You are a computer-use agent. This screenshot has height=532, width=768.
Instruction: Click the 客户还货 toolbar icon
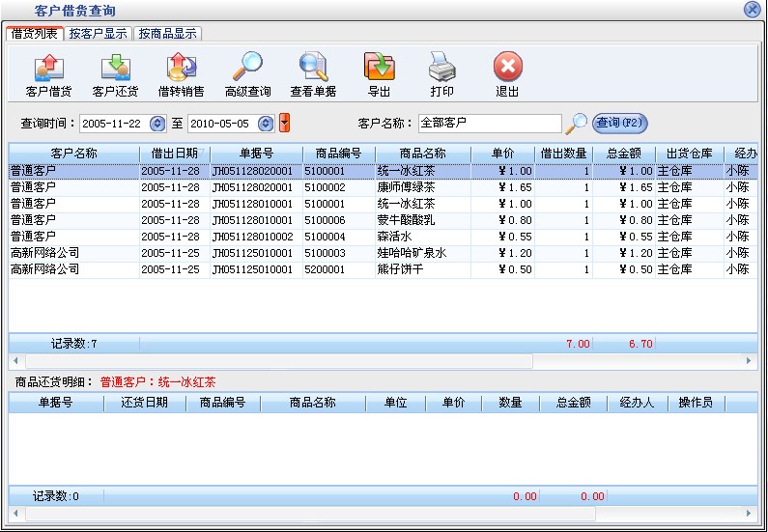[115, 70]
